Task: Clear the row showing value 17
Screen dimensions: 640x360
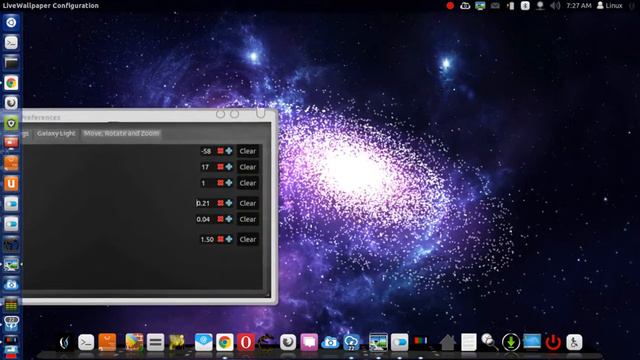Action: click(247, 167)
